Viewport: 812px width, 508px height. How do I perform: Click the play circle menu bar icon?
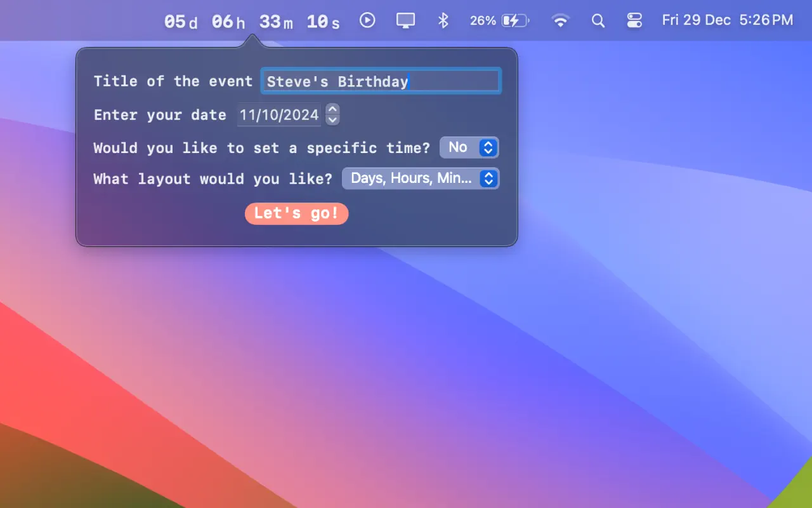[x=367, y=20]
